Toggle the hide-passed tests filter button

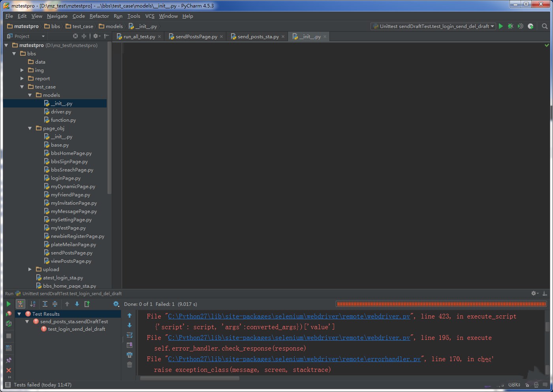coord(20,304)
